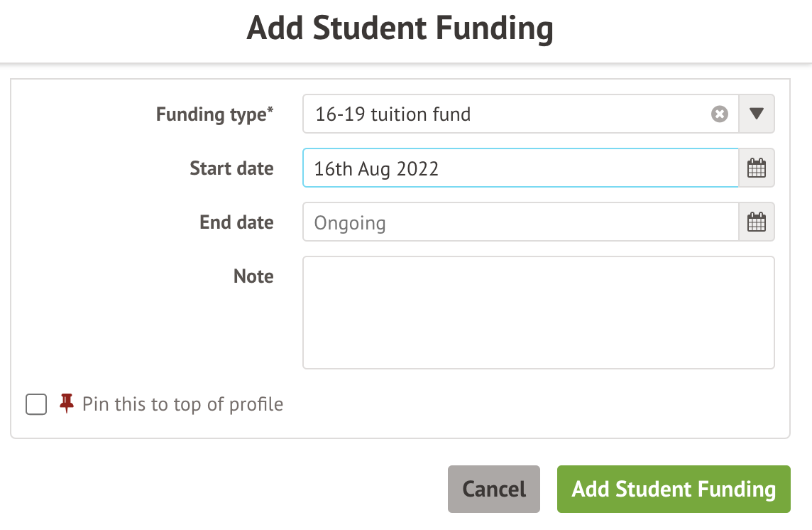Screen dimensions: 812x530
Task: Click inside the Note text area
Action: [x=538, y=313]
